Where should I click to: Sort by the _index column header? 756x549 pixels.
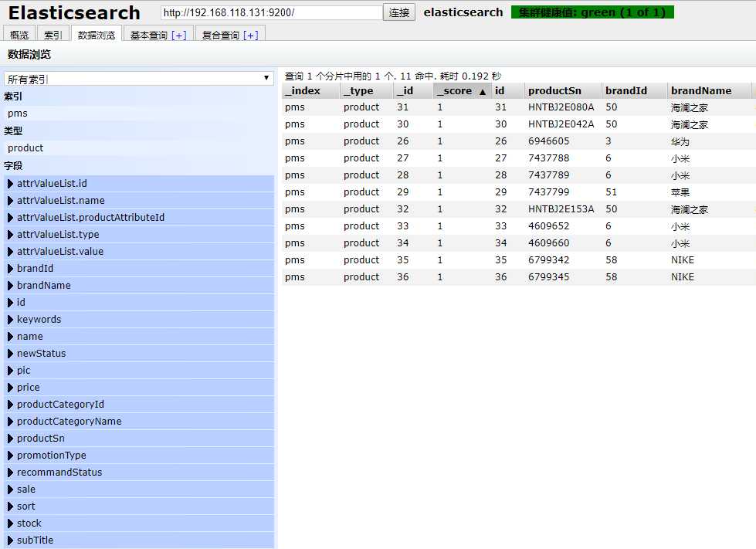311,90
